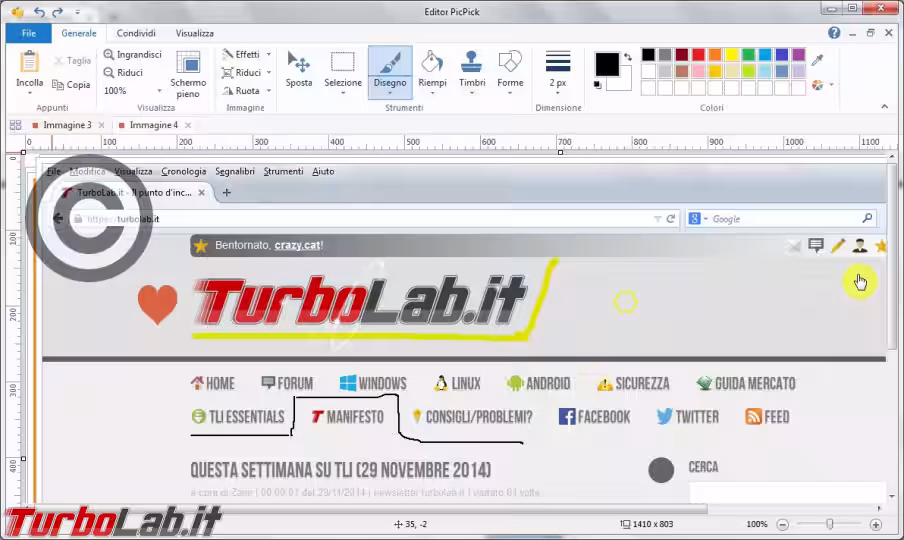Screen dimensions: 904x540
Task: Click the horizontal scrollbar of the canvas
Action: [366, 509]
